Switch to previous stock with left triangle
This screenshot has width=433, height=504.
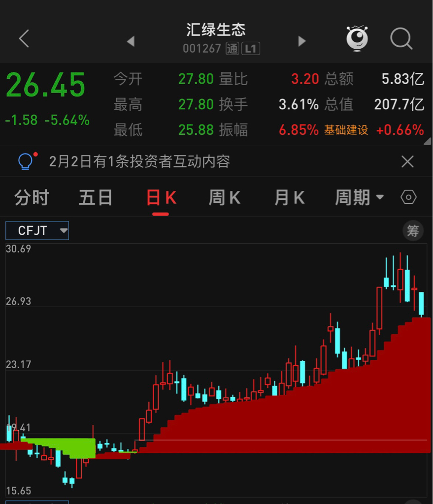(131, 41)
